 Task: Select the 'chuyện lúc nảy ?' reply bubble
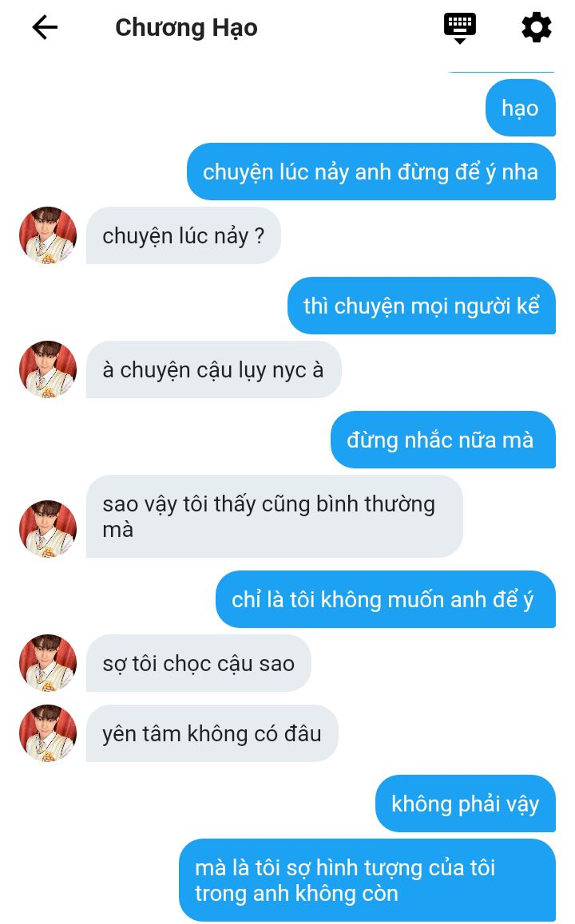tap(184, 235)
